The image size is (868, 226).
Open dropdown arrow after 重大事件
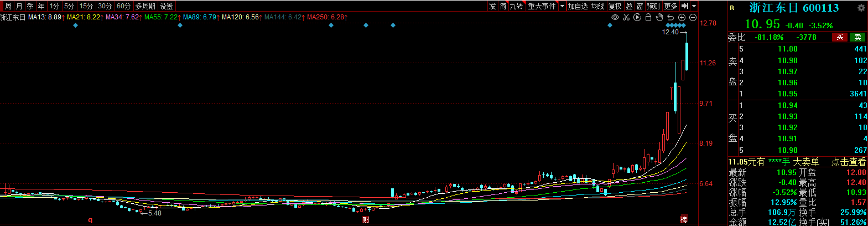coord(562,6)
